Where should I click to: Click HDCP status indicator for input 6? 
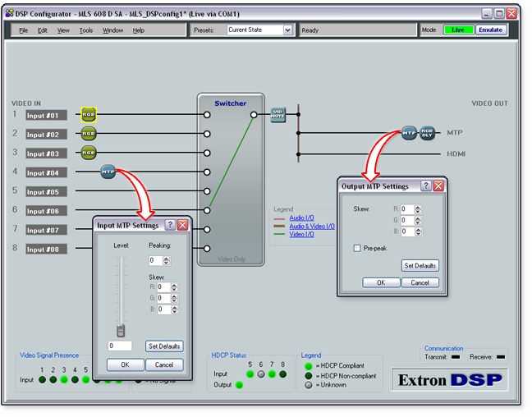pyautogui.click(x=261, y=374)
